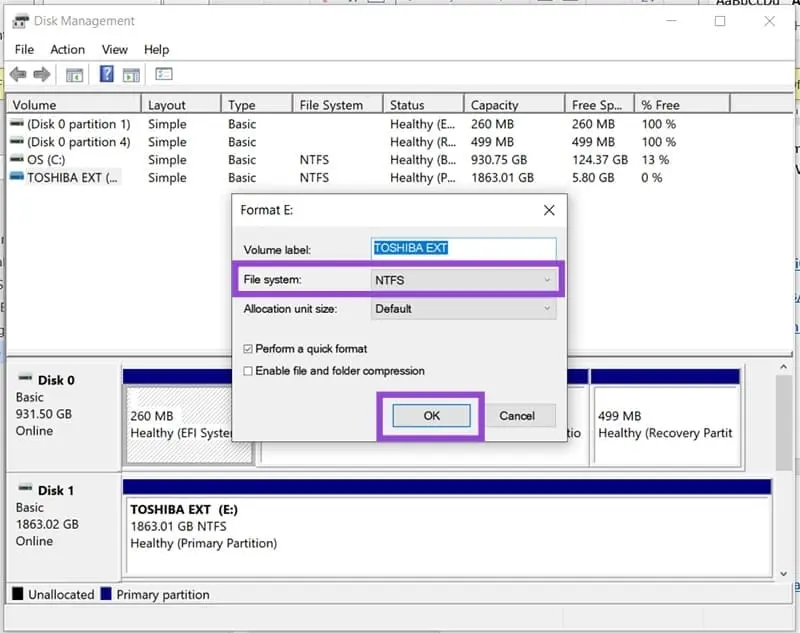The image size is (800, 633).
Task: Open the blue Help toolbar icon
Action: pyautogui.click(x=107, y=74)
